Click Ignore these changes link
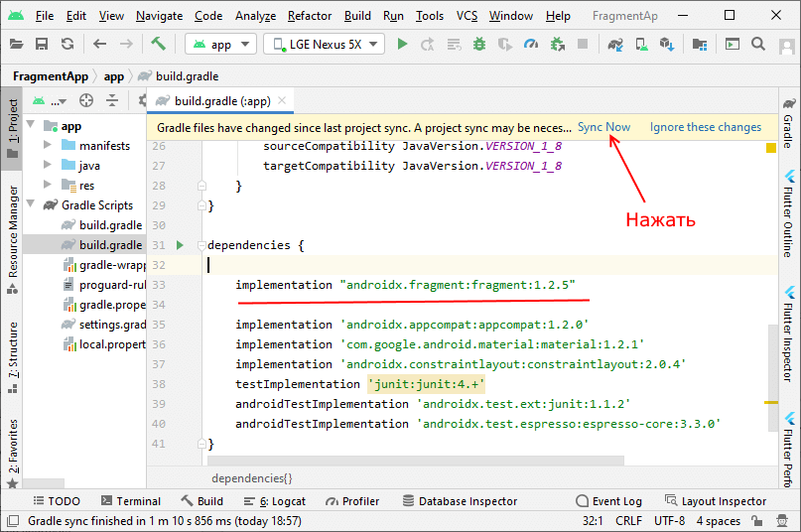Screen dimensions: 801x532 pos(705,127)
